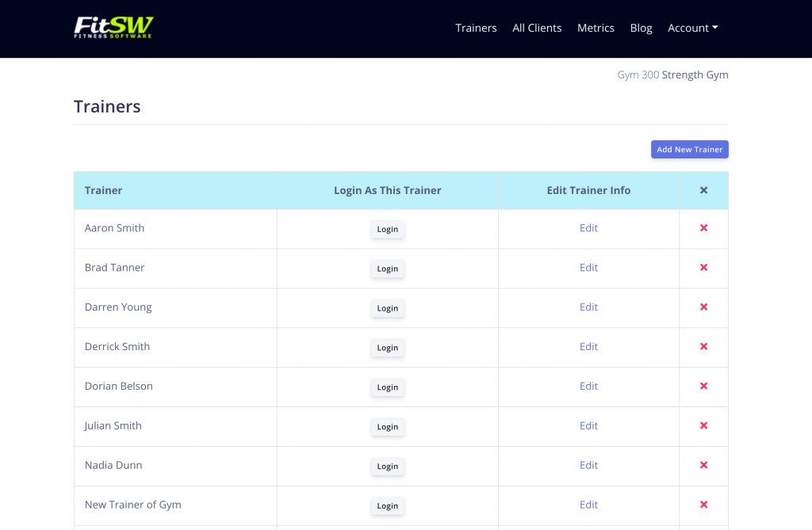The image size is (812, 530).
Task: Edit Derrick Smith's trainer info
Action: [x=588, y=347]
